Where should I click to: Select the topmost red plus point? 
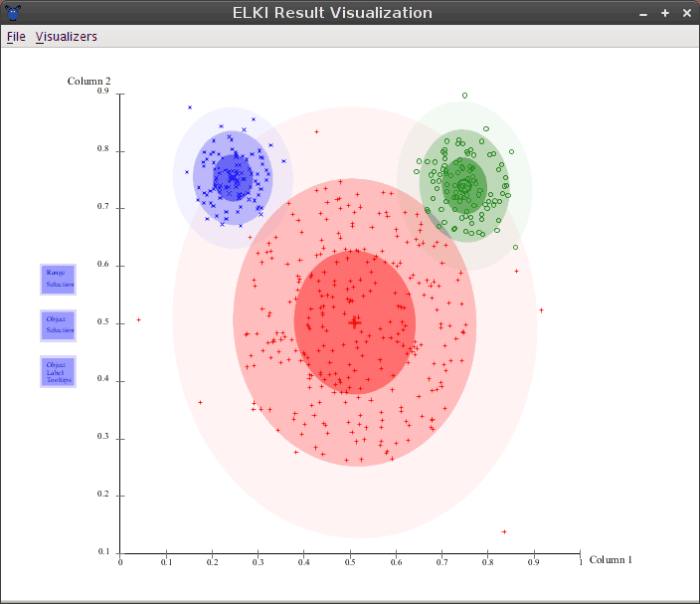pyautogui.click(x=316, y=131)
